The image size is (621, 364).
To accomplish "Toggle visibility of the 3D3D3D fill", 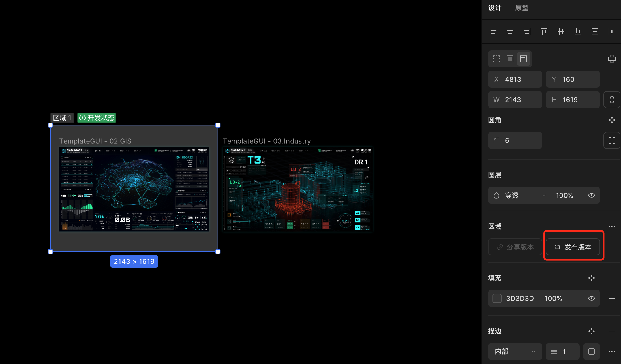I will 591,298.
